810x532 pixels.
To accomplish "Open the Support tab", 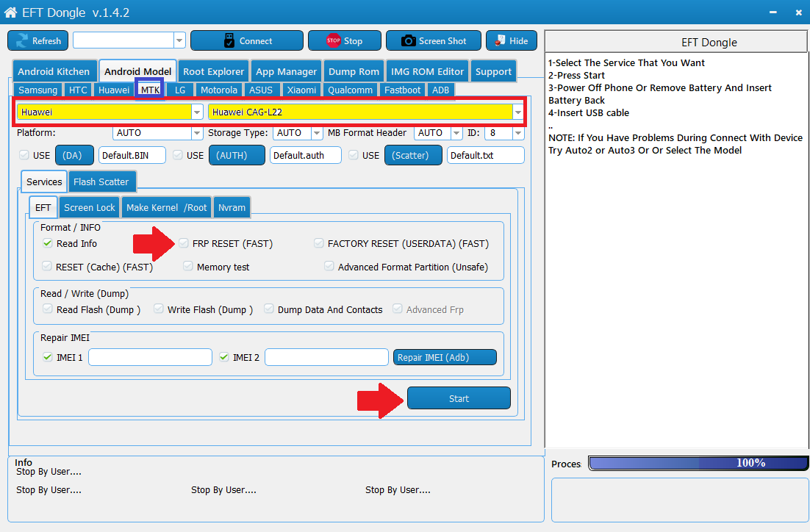I will click(x=493, y=71).
